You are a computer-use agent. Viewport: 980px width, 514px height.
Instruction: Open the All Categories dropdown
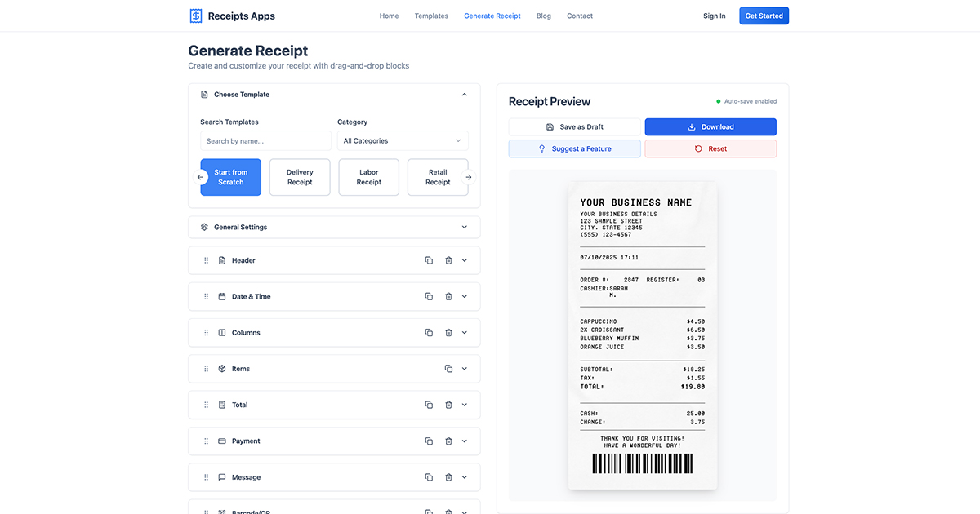tap(402, 140)
